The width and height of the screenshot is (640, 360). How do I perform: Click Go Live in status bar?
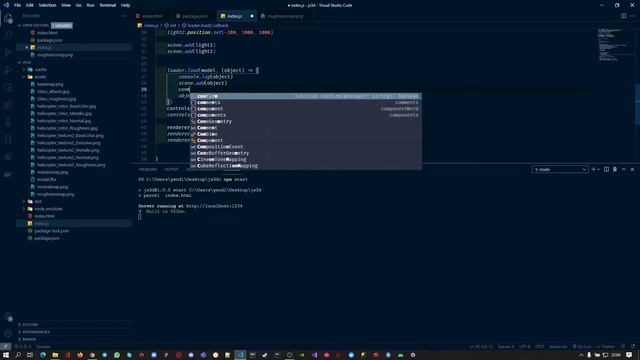pyautogui.click(x=582, y=347)
